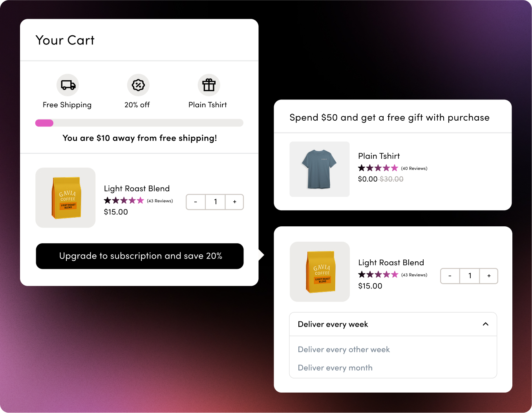Open the 43 Reviews link for Light Roast Blend
Viewport: 532px width, 413px height.
160,200
